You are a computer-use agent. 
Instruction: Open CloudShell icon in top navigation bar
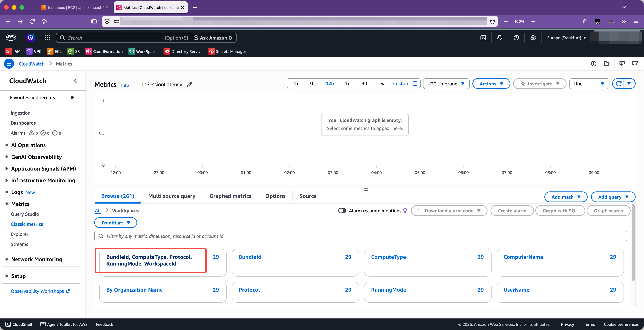click(x=483, y=38)
